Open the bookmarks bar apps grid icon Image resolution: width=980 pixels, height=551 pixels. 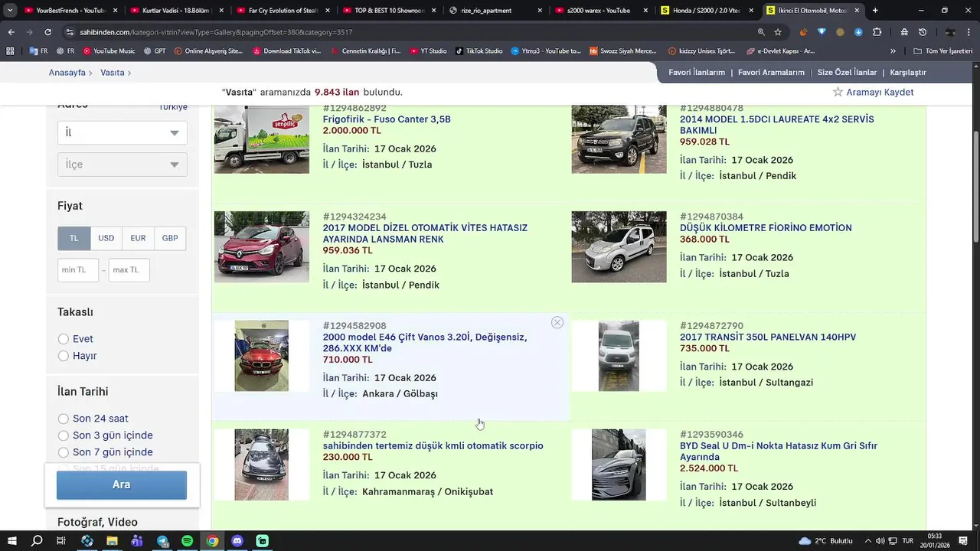tap(10, 51)
